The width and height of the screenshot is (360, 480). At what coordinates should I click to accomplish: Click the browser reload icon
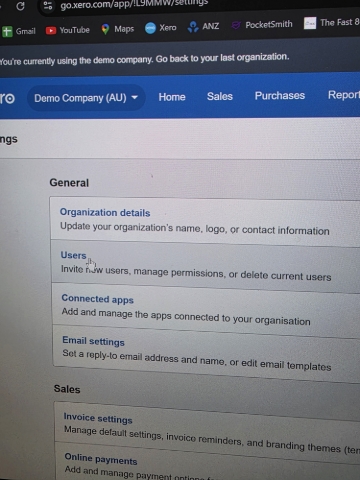20,6
